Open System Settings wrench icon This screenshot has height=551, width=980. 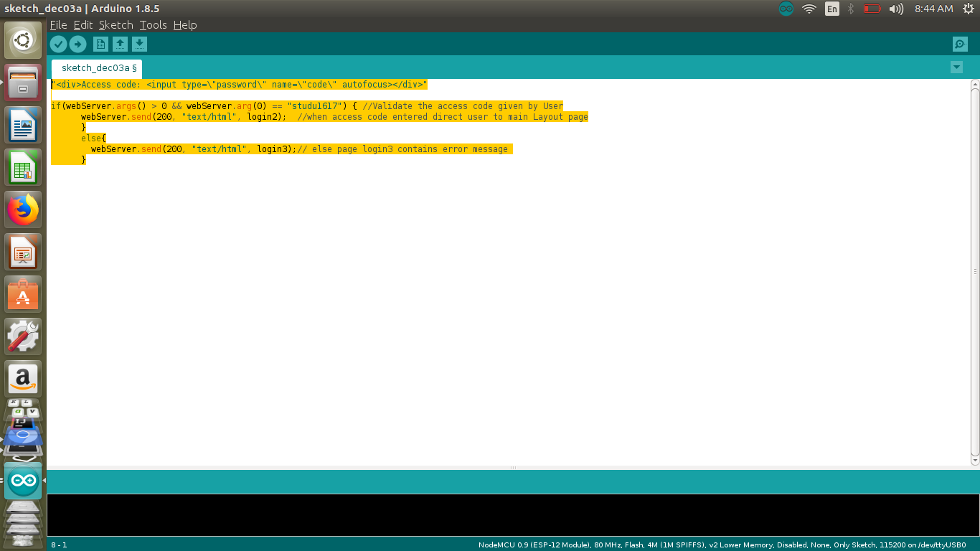(x=23, y=336)
